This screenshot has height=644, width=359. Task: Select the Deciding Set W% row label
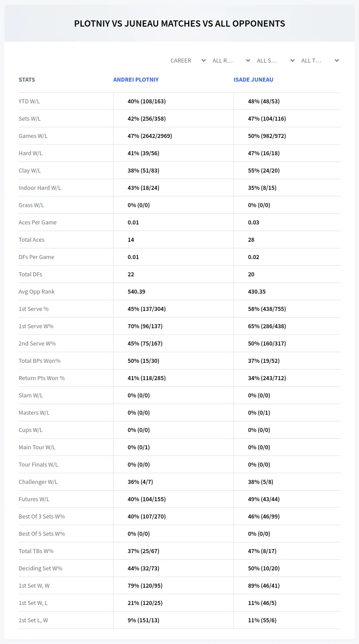pyautogui.click(x=40, y=568)
